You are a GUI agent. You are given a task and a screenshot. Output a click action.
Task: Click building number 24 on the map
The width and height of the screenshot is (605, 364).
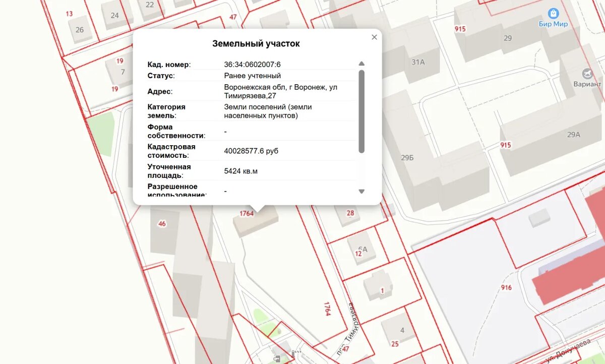(x=115, y=15)
